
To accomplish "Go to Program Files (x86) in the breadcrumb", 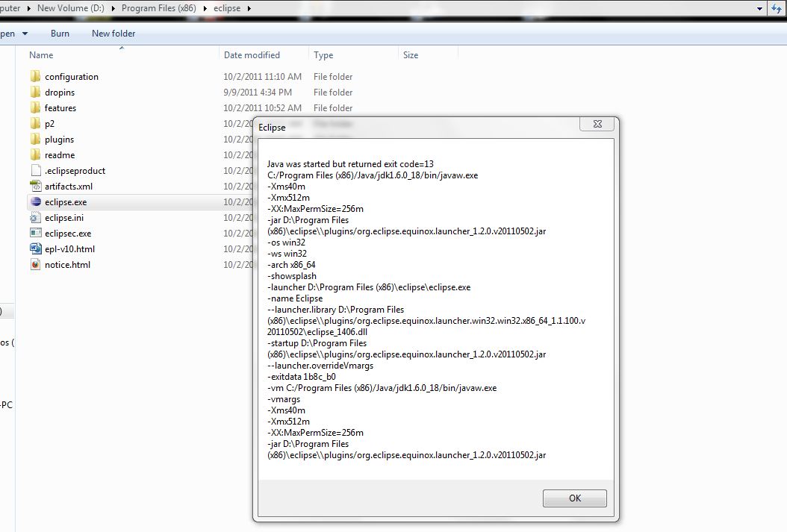I will pyautogui.click(x=158, y=8).
